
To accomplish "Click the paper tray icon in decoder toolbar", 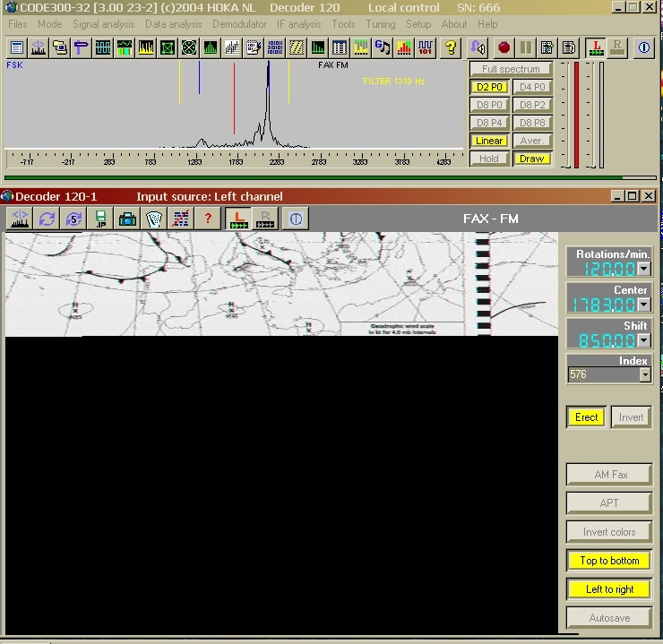I will (154, 219).
